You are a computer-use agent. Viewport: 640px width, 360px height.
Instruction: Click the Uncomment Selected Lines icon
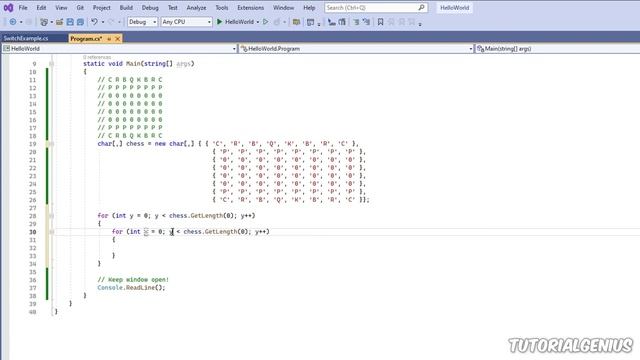pos(366,22)
